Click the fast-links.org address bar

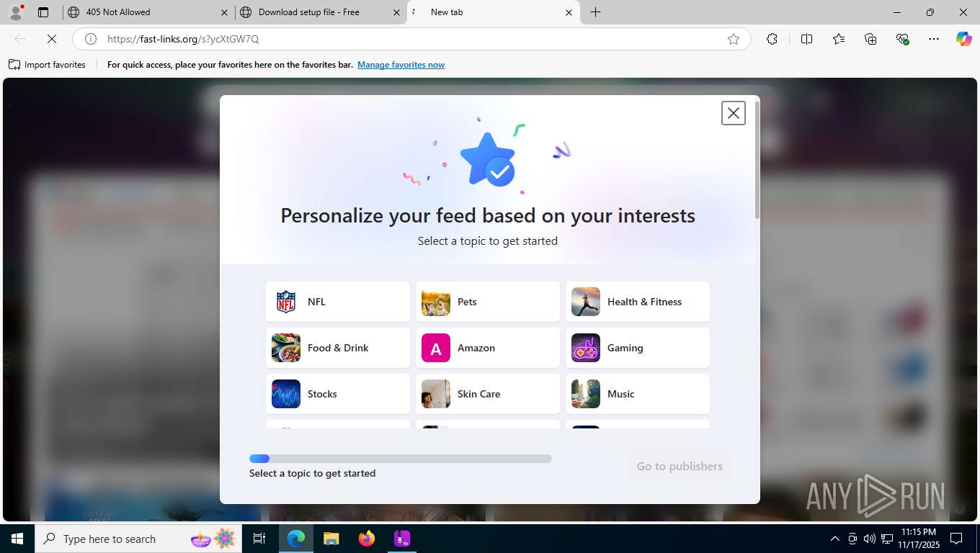411,39
